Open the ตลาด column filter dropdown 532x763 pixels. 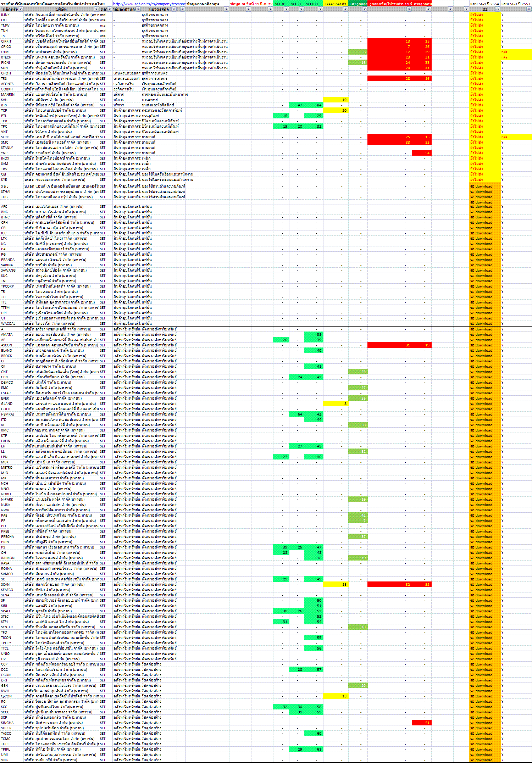[x=110, y=9]
